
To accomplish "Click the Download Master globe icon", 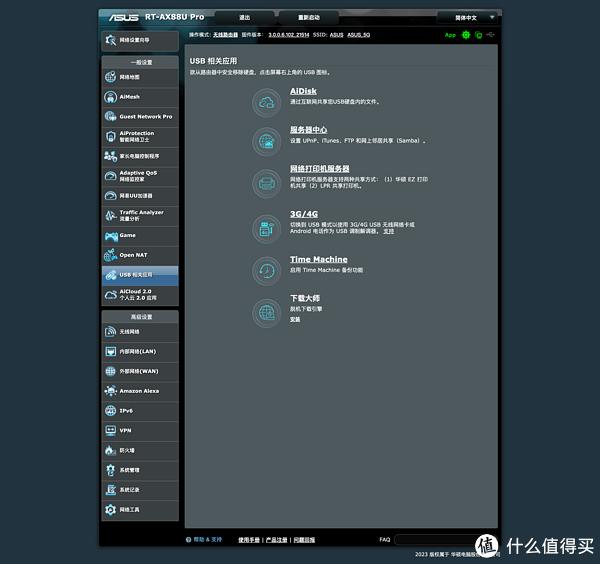I will click(267, 313).
